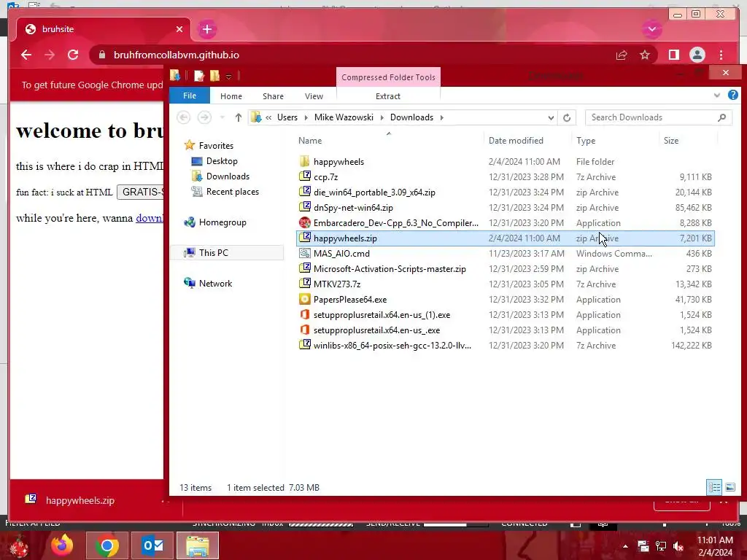The image size is (747, 560).
Task: Select Downloads in navigation pane
Action: click(x=228, y=176)
